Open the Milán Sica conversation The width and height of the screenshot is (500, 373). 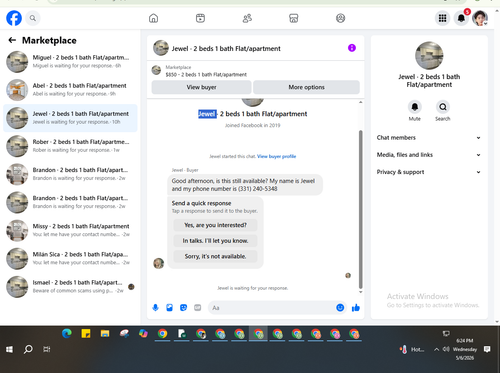coord(70,259)
